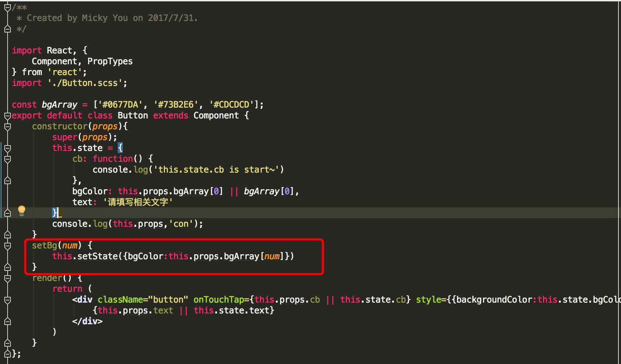Screen dimensions: 621x364
Task: Click the 'export' keyword
Action: coord(27,116)
